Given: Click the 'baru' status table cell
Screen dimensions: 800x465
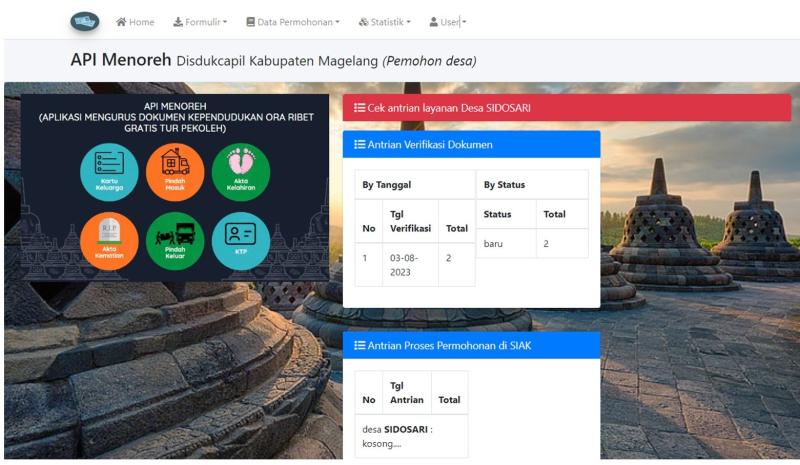Looking at the screenshot, I should [505, 243].
